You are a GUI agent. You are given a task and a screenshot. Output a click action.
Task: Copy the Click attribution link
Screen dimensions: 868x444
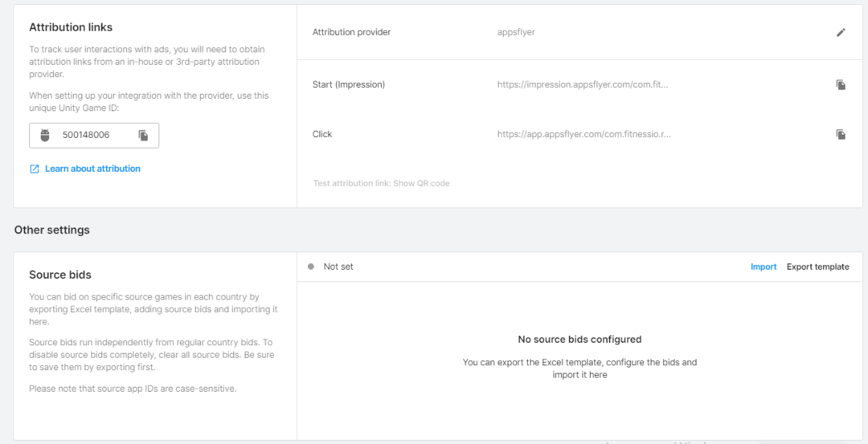841,134
